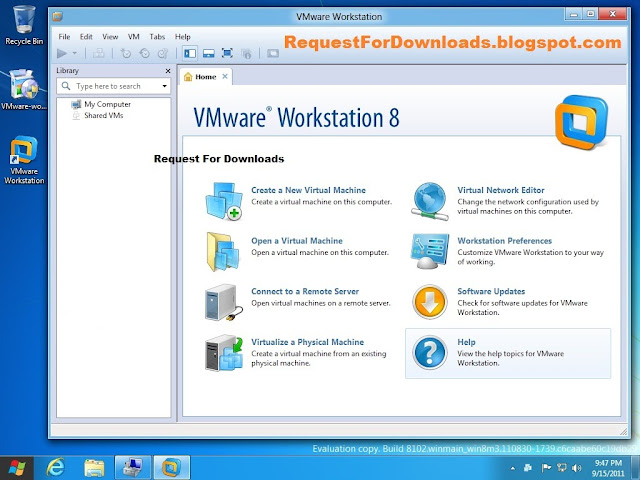Open the VM menu
The width and height of the screenshot is (640, 480).
click(x=133, y=37)
